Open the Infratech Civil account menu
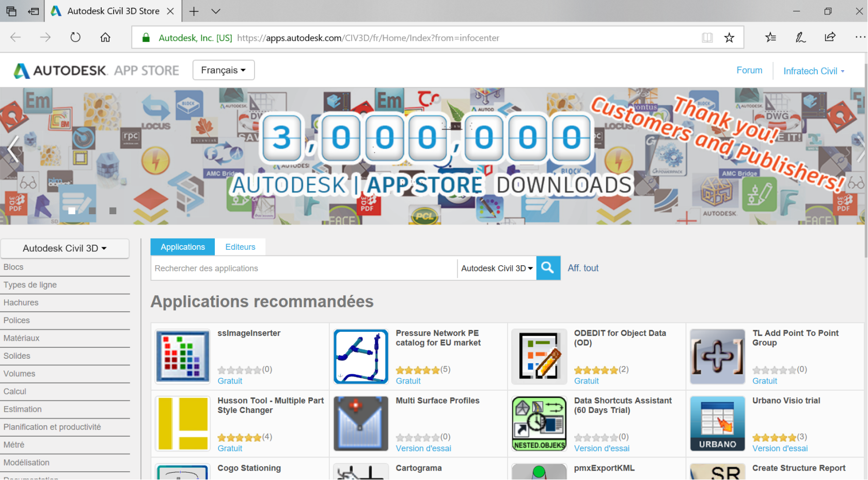Screen dimensions: 868x480 coord(813,71)
